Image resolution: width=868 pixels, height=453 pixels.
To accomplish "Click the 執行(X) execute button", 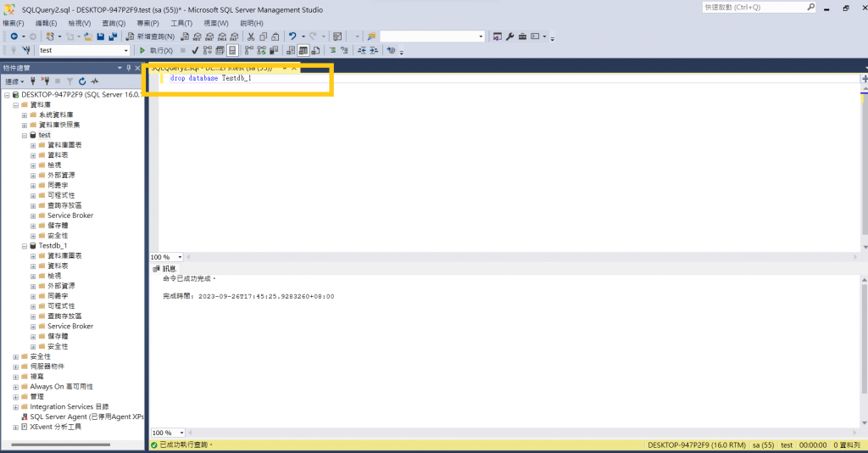I will (x=156, y=50).
